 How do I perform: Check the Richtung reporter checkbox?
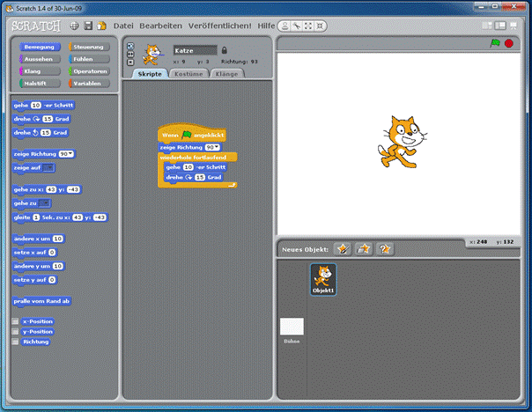(15, 341)
